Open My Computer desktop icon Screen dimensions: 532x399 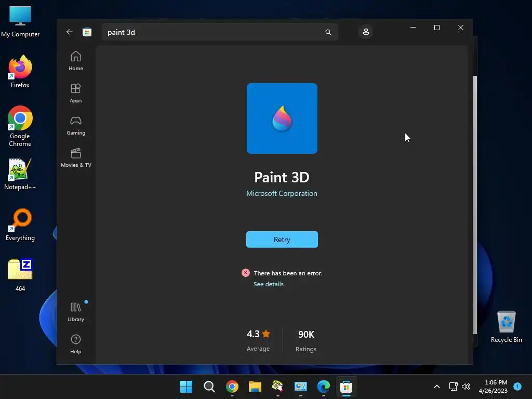(x=20, y=22)
